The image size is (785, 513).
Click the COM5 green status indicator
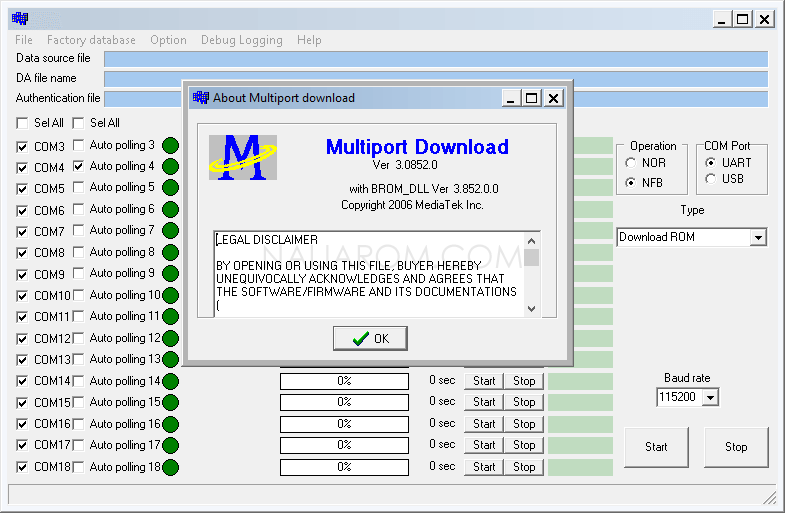pos(170,188)
